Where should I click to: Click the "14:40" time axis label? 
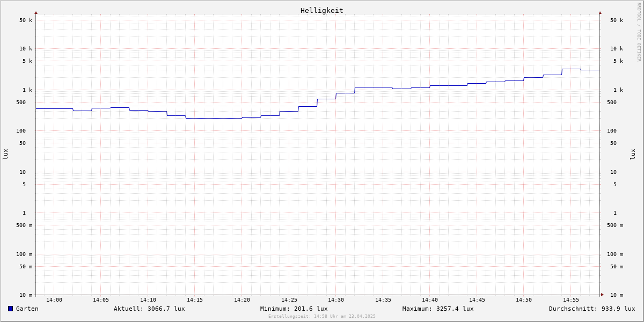tap(430, 300)
